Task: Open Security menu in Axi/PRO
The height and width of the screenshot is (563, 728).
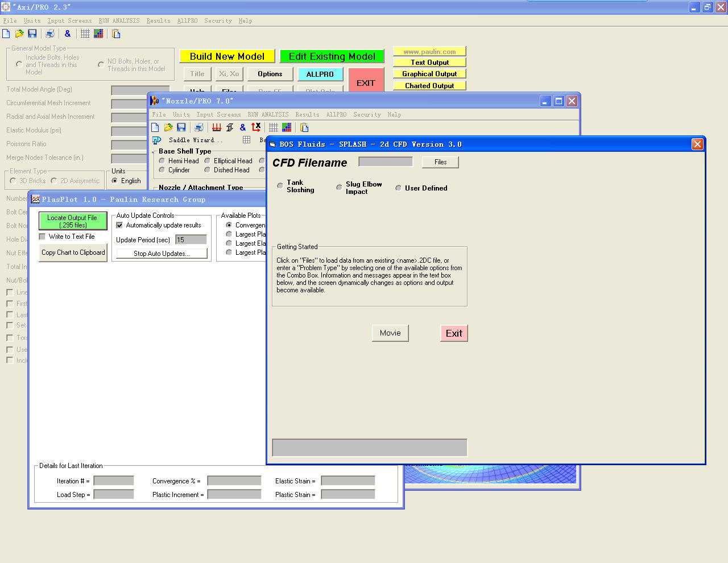Action: [218, 20]
